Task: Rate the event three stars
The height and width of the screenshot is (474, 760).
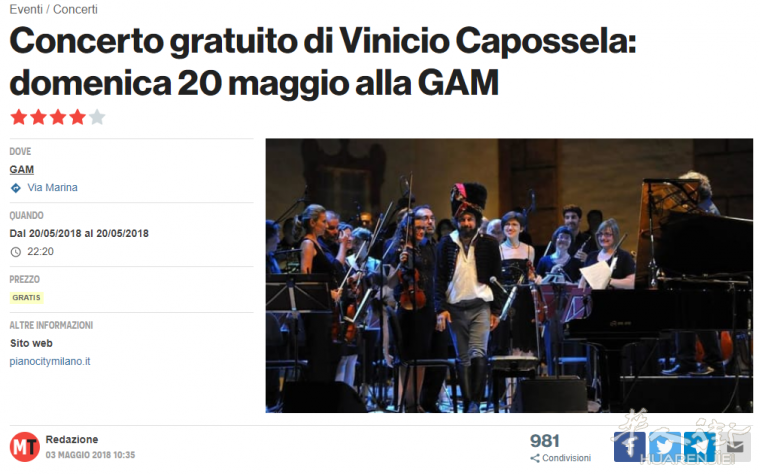Action: point(58,117)
